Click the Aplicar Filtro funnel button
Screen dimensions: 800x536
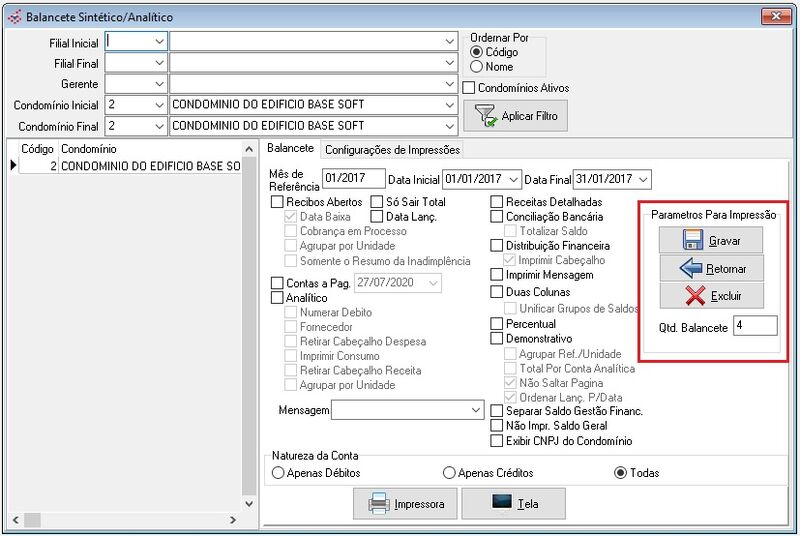pos(516,116)
